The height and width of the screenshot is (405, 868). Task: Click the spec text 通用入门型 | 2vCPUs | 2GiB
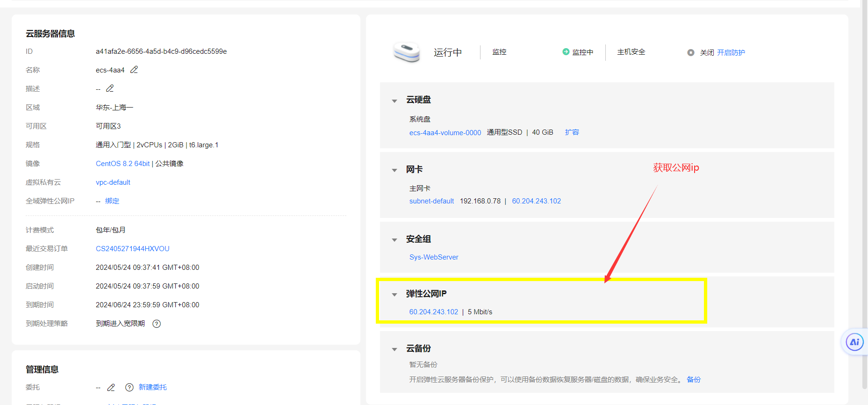coord(157,145)
